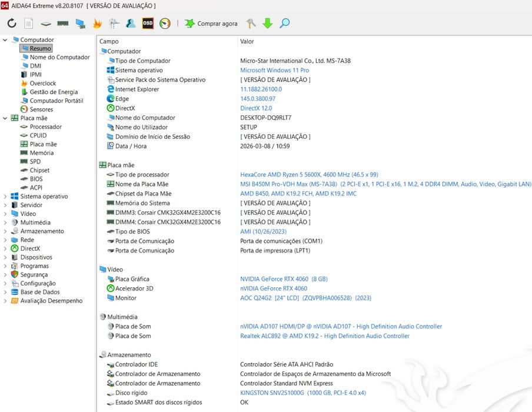Click Microsoft Windows 11 Pro link
Viewport: 532px width, 412px height.
coord(274,70)
